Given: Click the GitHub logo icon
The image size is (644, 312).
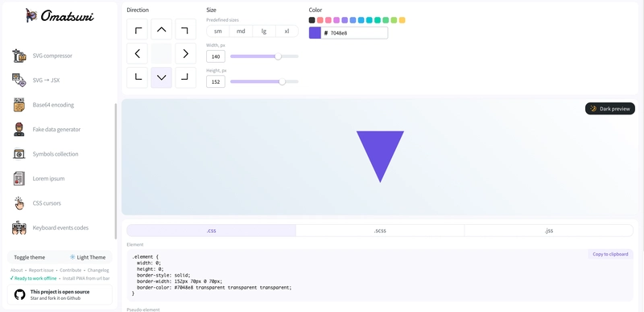Looking at the screenshot, I should pos(19,295).
